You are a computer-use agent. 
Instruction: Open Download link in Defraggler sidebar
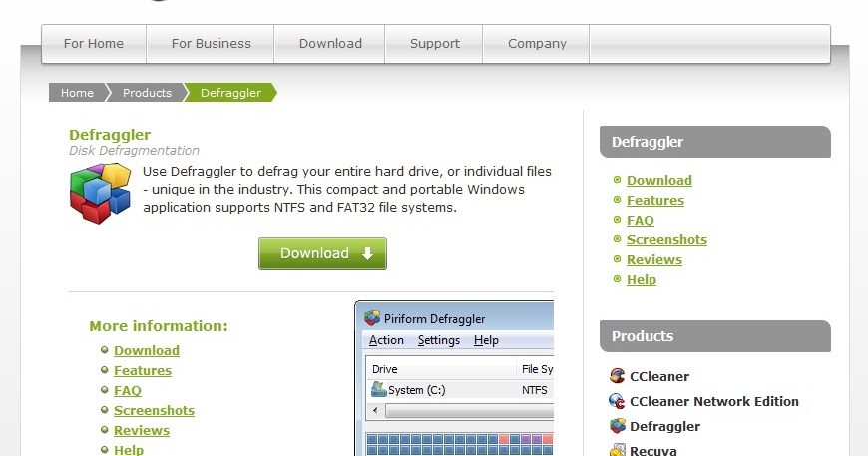click(x=659, y=180)
